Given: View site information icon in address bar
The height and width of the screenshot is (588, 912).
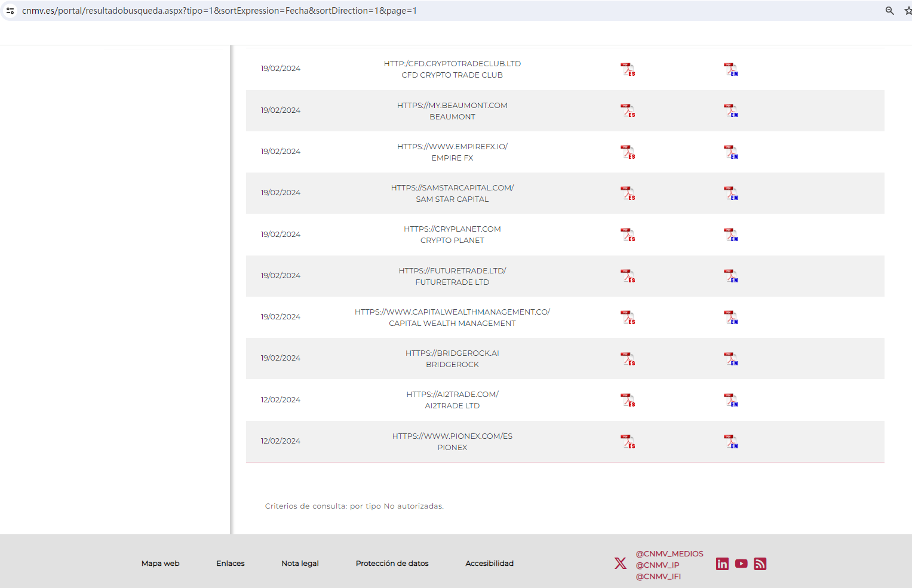Looking at the screenshot, I should coord(10,11).
